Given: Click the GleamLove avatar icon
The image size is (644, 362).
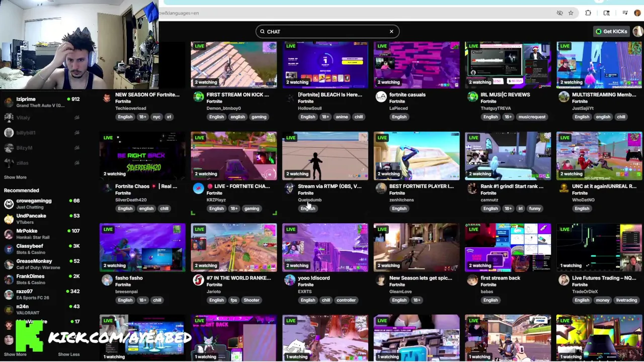Looking at the screenshot, I should [x=381, y=280].
